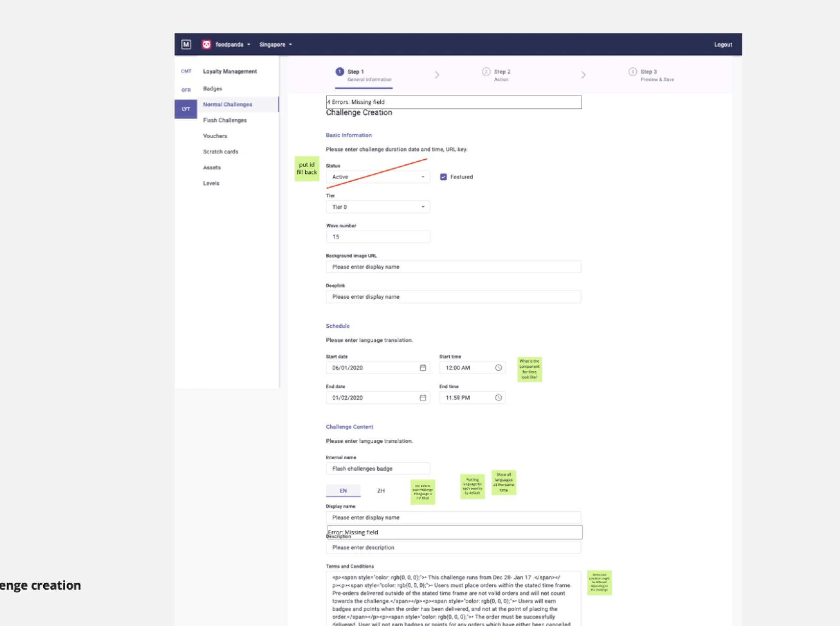This screenshot has height=626, width=840.
Task: Click the M logo icon
Action: (x=186, y=45)
